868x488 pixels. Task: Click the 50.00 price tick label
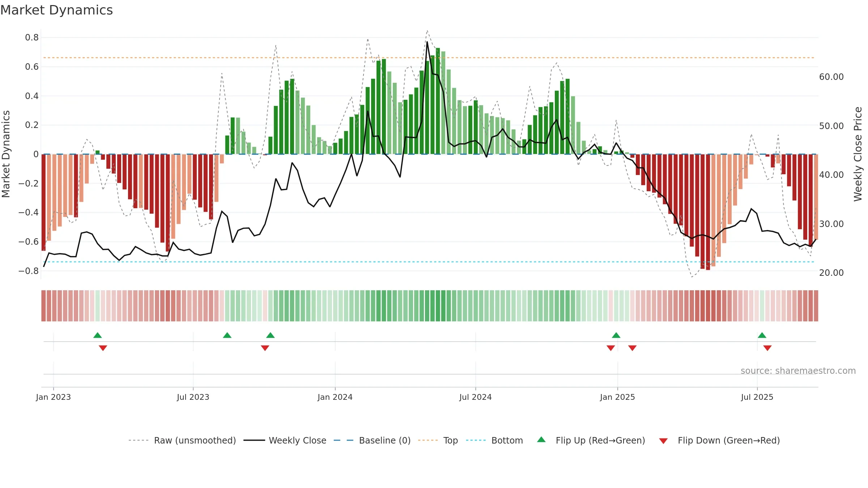831,126
